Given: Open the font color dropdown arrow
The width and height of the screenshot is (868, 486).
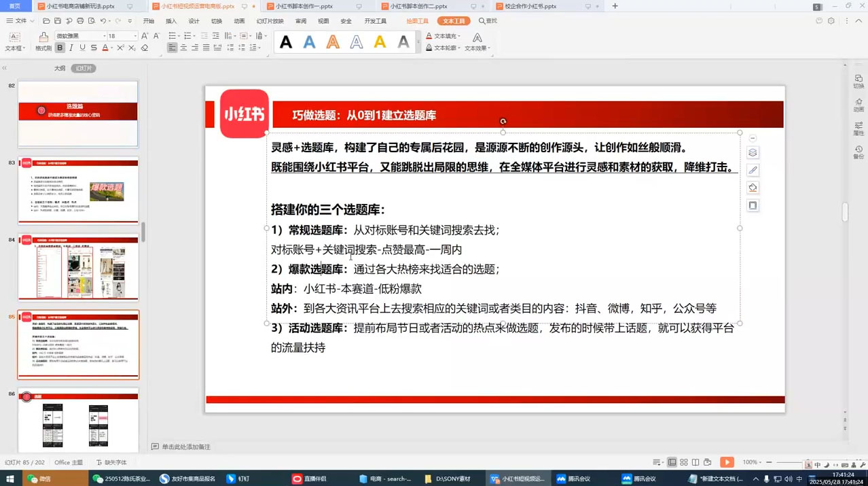Looking at the screenshot, I should [x=112, y=48].
